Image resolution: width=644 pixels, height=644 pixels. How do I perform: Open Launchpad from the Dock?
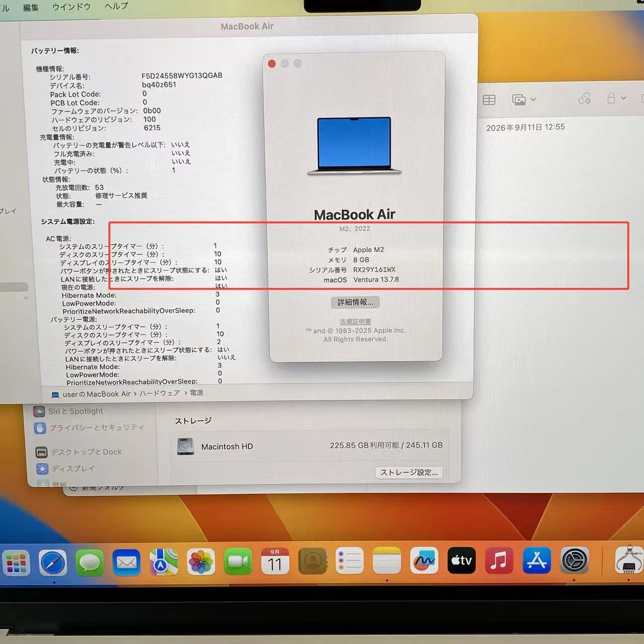click(15, 563)
